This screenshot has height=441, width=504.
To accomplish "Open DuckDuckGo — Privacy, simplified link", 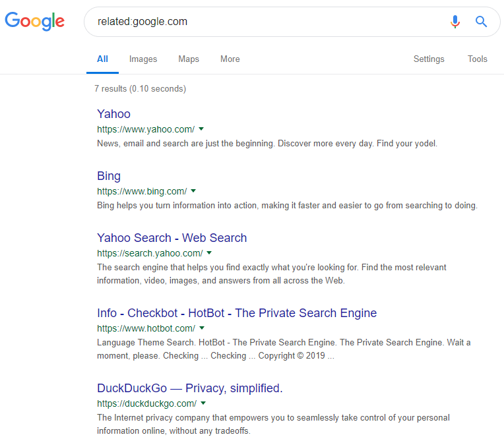I will (189, 388).
